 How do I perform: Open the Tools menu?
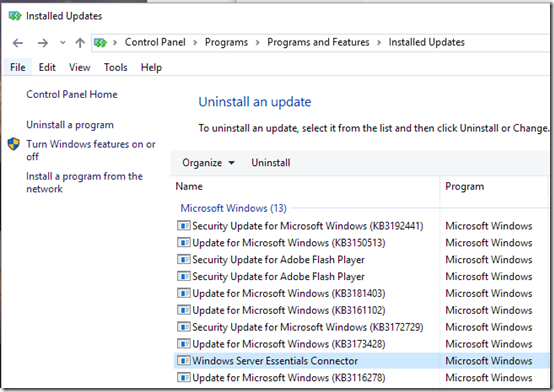[116, 67]
